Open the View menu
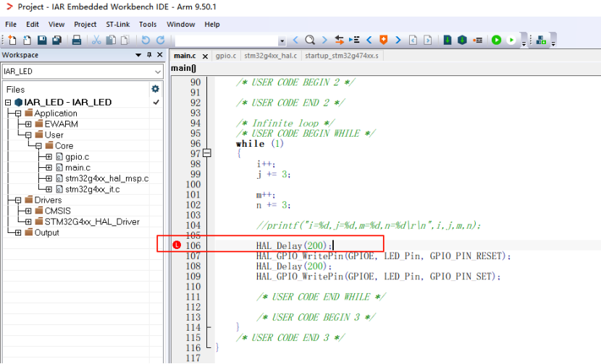 click(x=56, y=24)
